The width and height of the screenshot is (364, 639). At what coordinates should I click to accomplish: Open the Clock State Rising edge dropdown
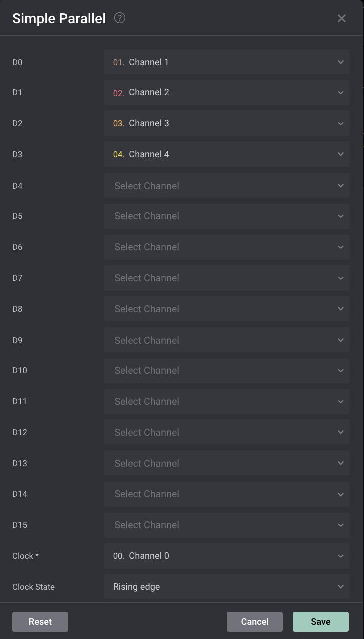tap(227, 587)
